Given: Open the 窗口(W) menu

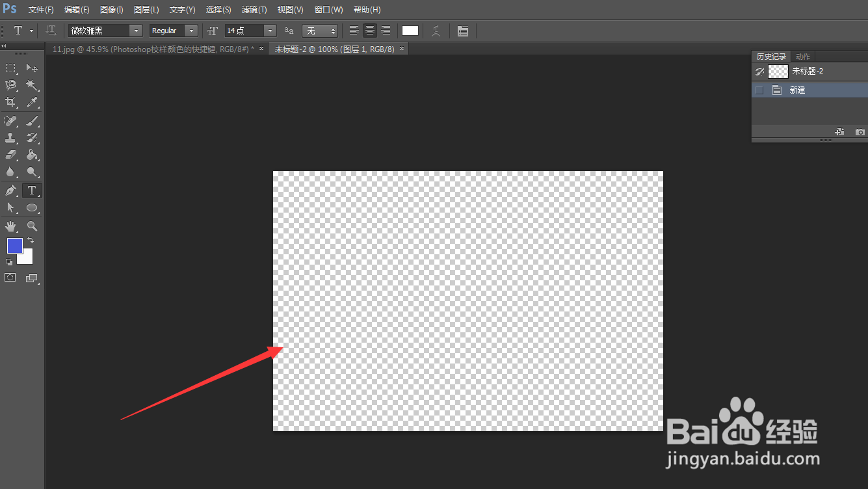Looking at the screenshot, I should tap(328, 10).
